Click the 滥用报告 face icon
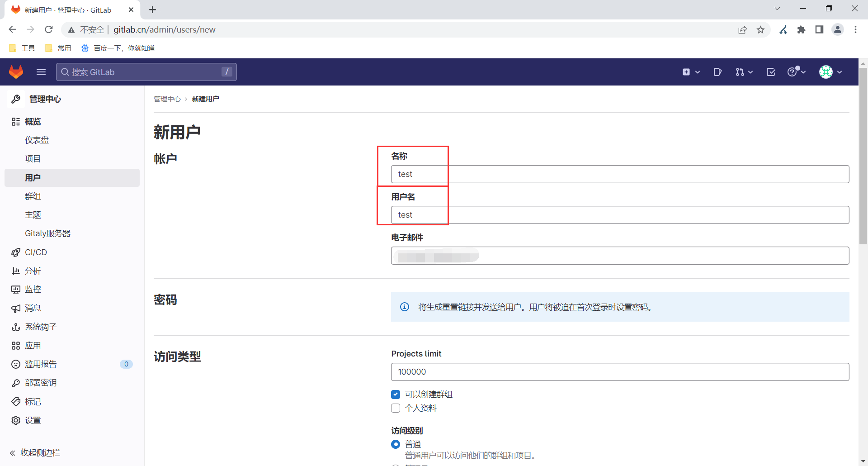Image resolution: width=868 pixels, height=466 pixels. click(16, 364)
